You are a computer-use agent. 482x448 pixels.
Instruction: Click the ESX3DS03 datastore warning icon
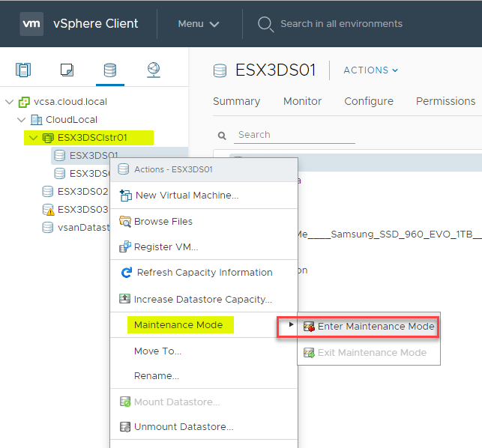pos(48,210)
